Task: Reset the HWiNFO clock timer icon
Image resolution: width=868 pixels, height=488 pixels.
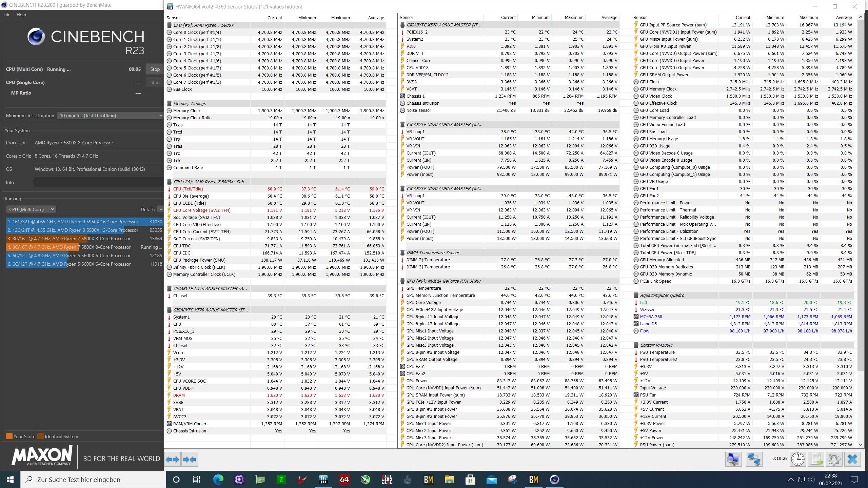Action: [x=798, y=460]
